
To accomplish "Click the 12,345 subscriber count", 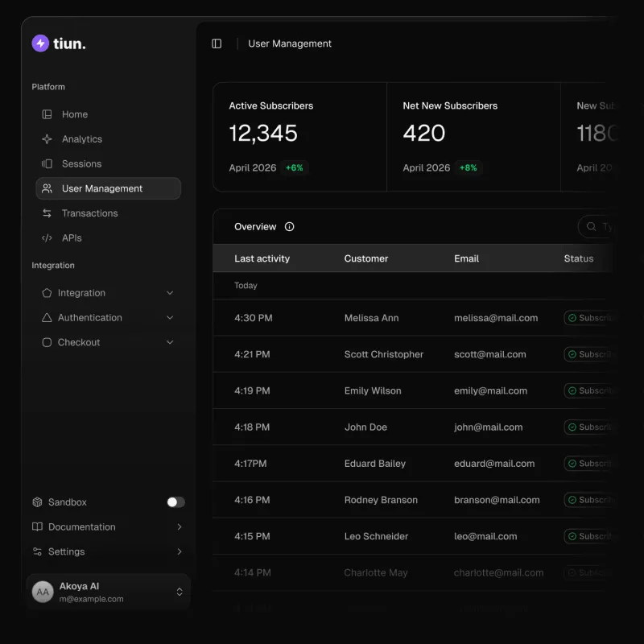I will (263, 133).
